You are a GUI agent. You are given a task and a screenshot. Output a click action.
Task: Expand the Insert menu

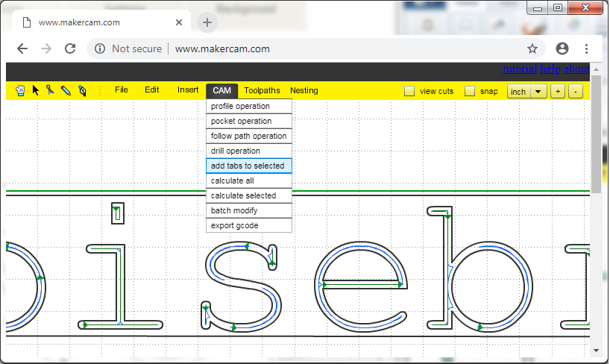pos(188,90)
